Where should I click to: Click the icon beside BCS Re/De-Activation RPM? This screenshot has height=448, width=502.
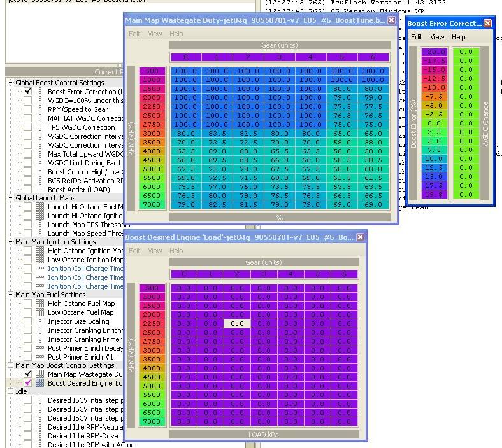[39, 181]
